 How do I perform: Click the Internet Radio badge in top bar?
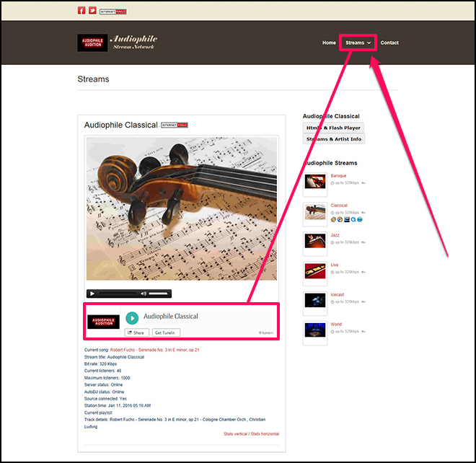[x=113, y=12]
